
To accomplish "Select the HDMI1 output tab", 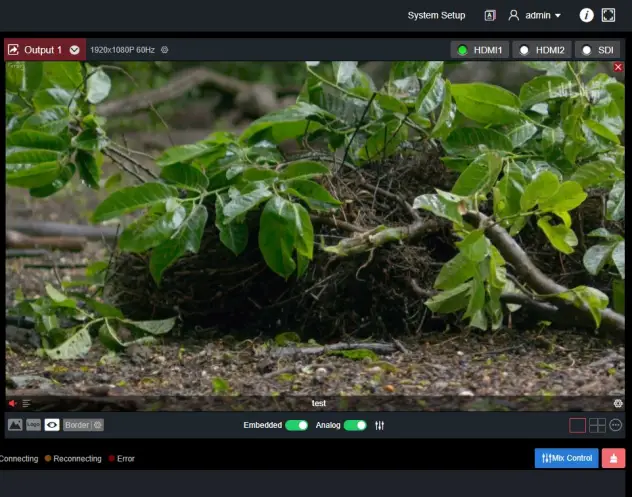I will coord(479,50).
